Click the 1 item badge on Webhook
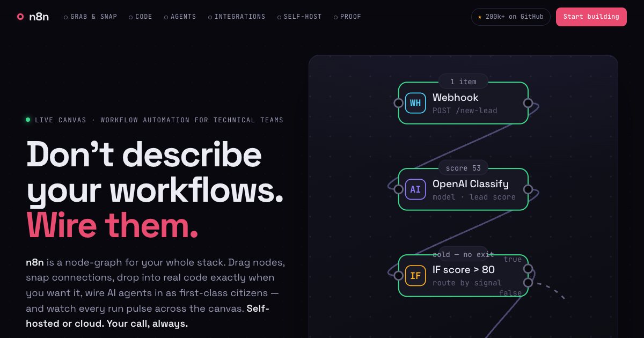This screenshot has width=644, height=338. coord(463,82)
